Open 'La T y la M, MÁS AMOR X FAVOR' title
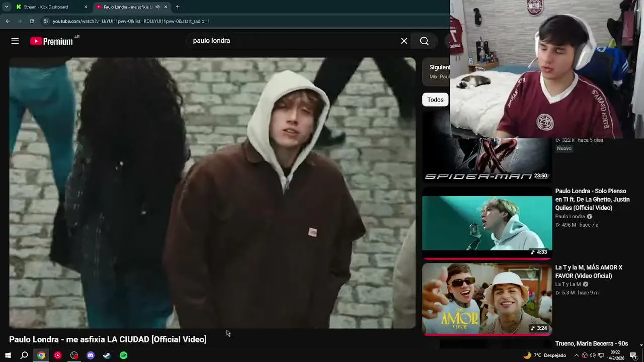This screenshot has height=362, width=644. [x=589, y=271]
